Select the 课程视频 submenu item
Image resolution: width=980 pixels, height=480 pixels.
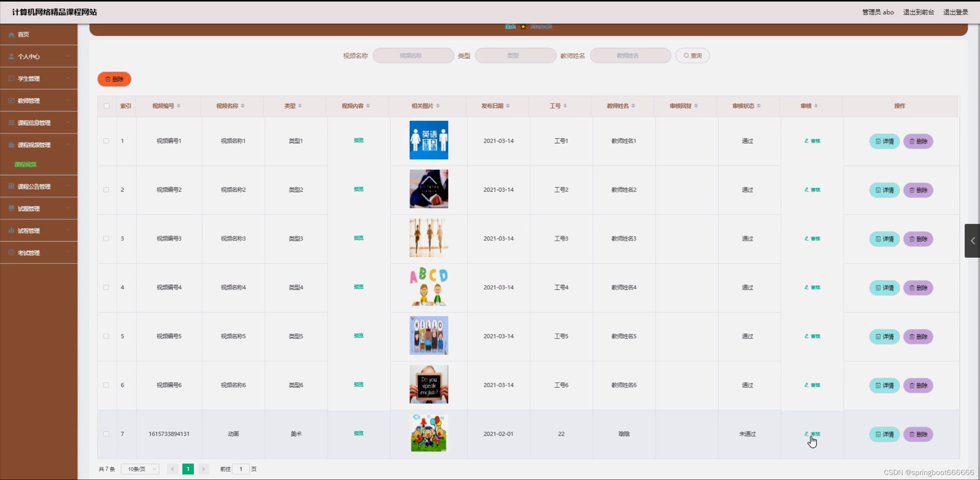click(25, 164)
